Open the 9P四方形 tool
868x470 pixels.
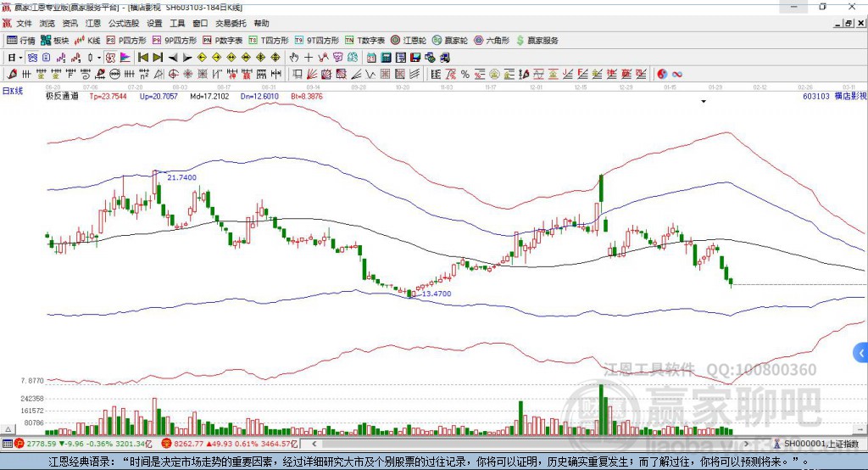pyautogui.click(x=175, y=41)
